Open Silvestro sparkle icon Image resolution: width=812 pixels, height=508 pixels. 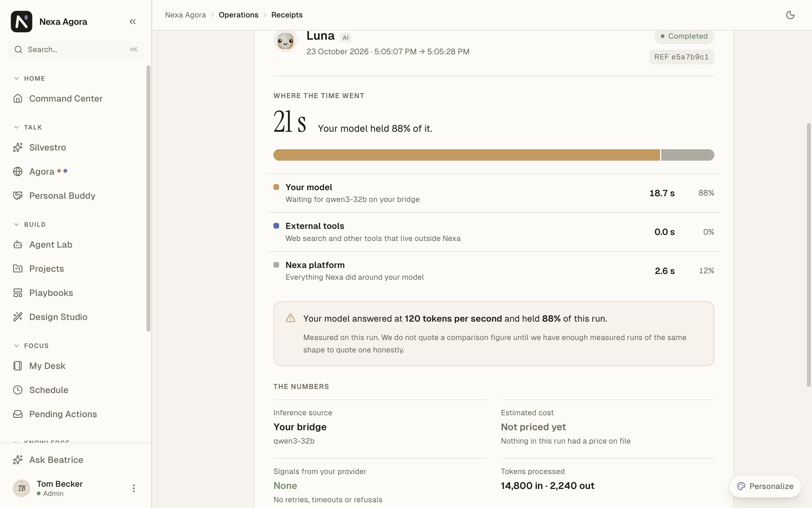(18, 147)
